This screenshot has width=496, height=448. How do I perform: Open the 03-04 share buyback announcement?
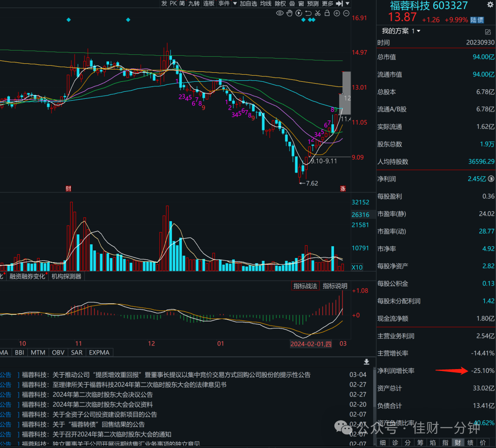pyautogui.click(x=166, y=375)
